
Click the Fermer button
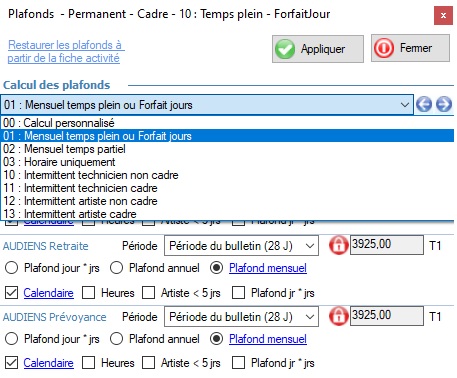coord(410,48)
